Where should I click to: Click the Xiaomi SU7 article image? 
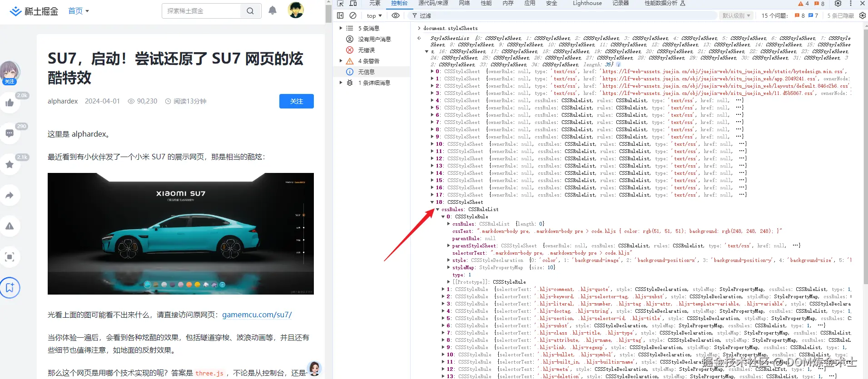[x=181, y=234]
